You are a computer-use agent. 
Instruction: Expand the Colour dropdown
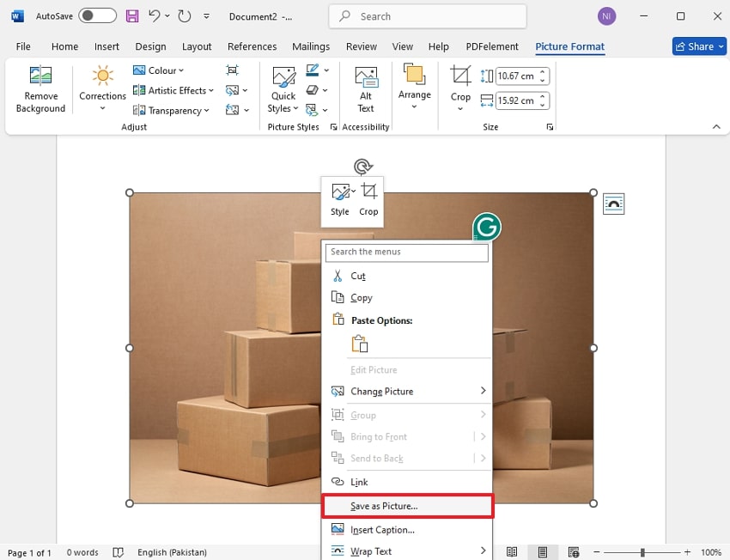pyautogui.click(x=158, y=70)
